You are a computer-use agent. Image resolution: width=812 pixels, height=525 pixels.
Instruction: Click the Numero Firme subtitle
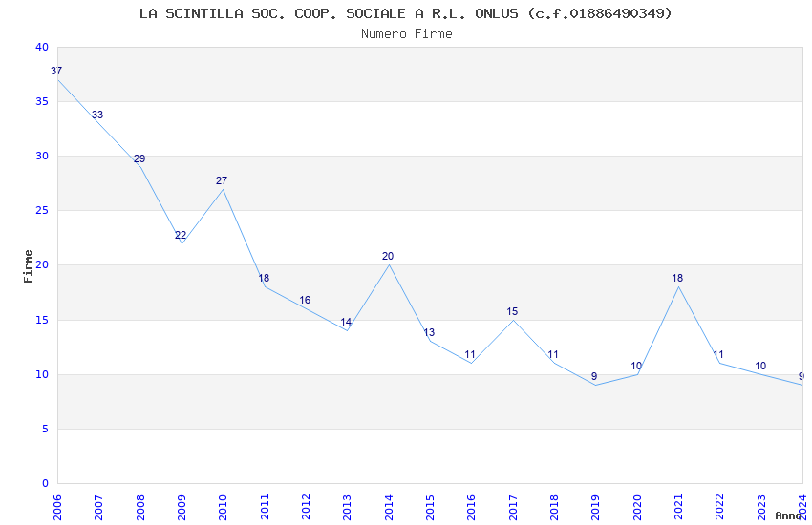(x=406, y=33)
